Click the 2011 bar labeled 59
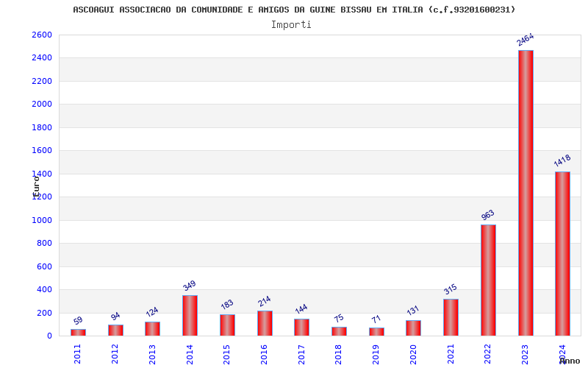 pyautogui.click(x=78, y=333)
